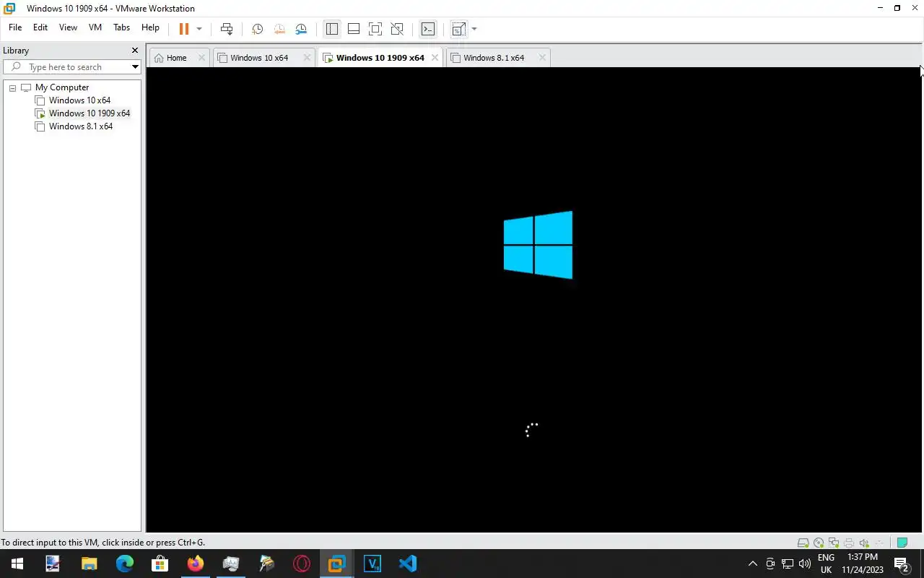Select Windows 10 1909 x64 in library tree
The image size is (924, 578).
pyautogui.click(x=90, y=113)
